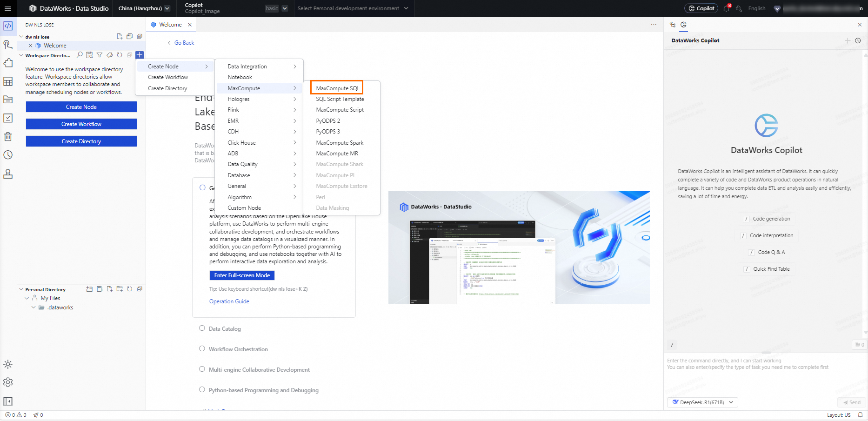Select Python-based Programming and Debugging radio option
This screenshot has height=421, width=868.
[202, 389]
